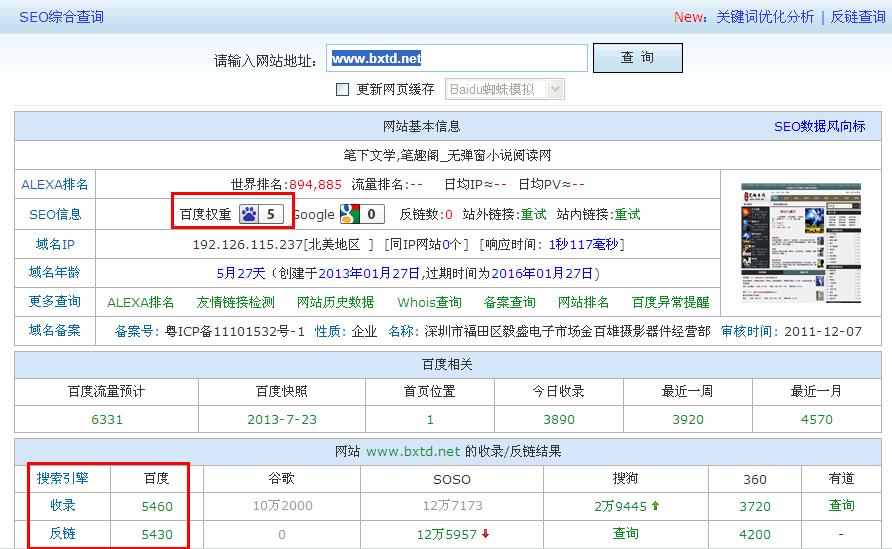892x549 pixels.
Task: Click the 反链数 value 0
Action: click(449, 214)
